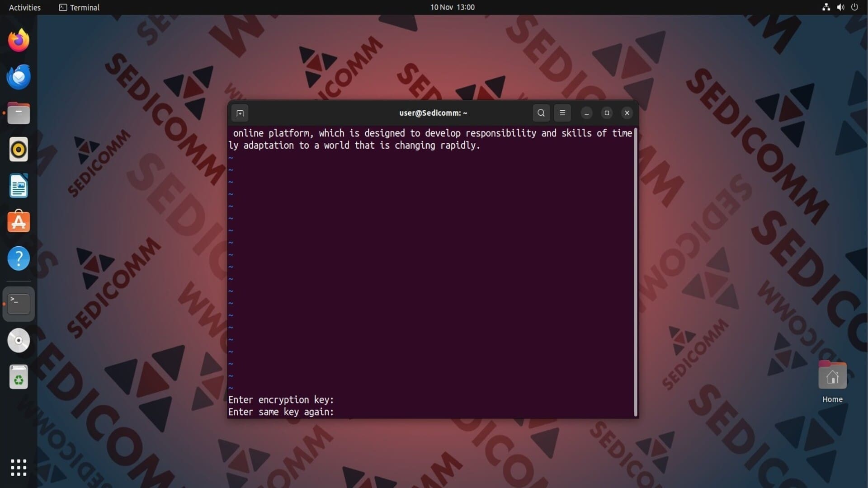Open the Home folder desktop icon
Image resolution: width=868 pixels, height=488 pixels.
832,382
